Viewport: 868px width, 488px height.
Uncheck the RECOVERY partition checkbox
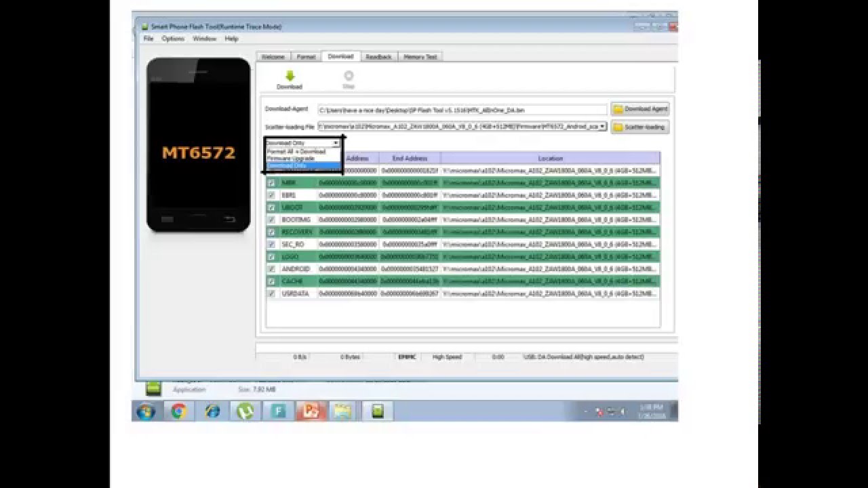(x=271, y=232)
